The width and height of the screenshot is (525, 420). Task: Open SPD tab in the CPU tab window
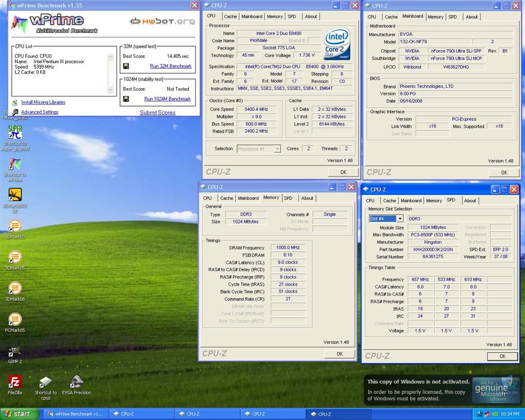[292, 16]
